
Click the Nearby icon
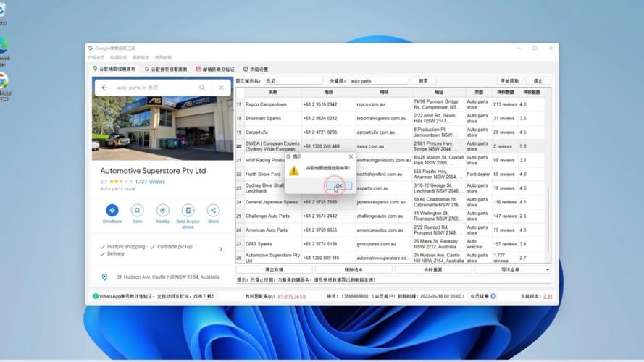[162, 211]
